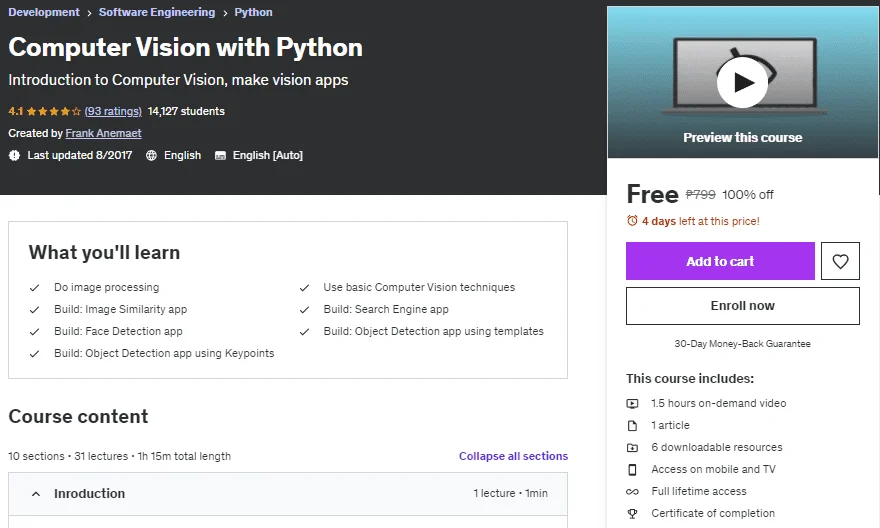Click the closed captions icon
Image resolution: width=880 pixels, height=528 pixels.
(x=221, y=155)
